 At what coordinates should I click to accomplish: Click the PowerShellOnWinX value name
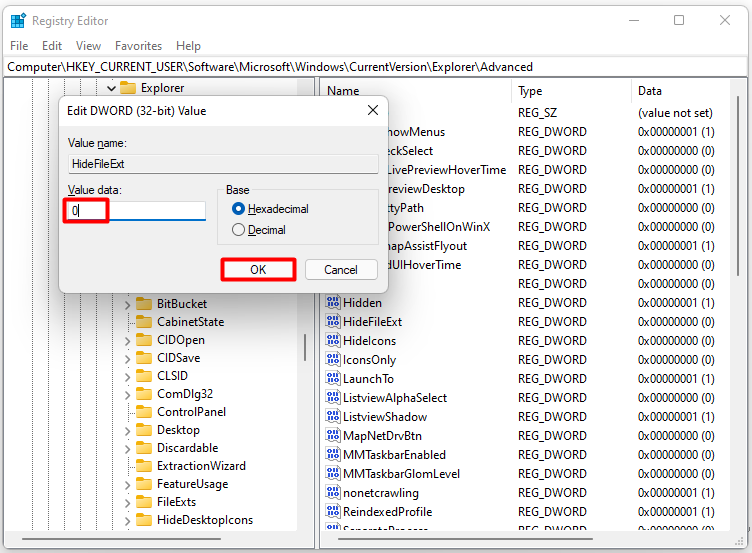pyautogui.click(x=439, y=227)
